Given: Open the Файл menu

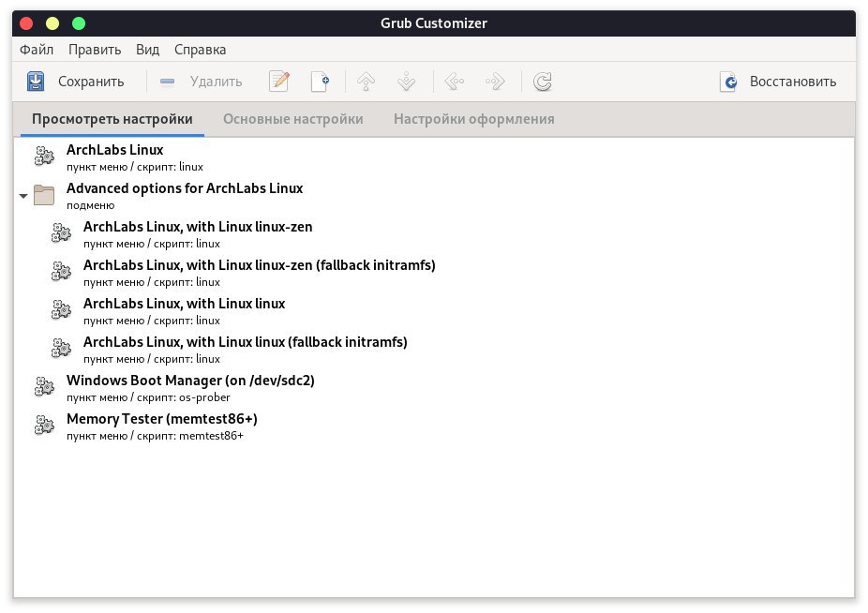Looking at the screenshot, I should pyautogui.click(x=37, y=50).
